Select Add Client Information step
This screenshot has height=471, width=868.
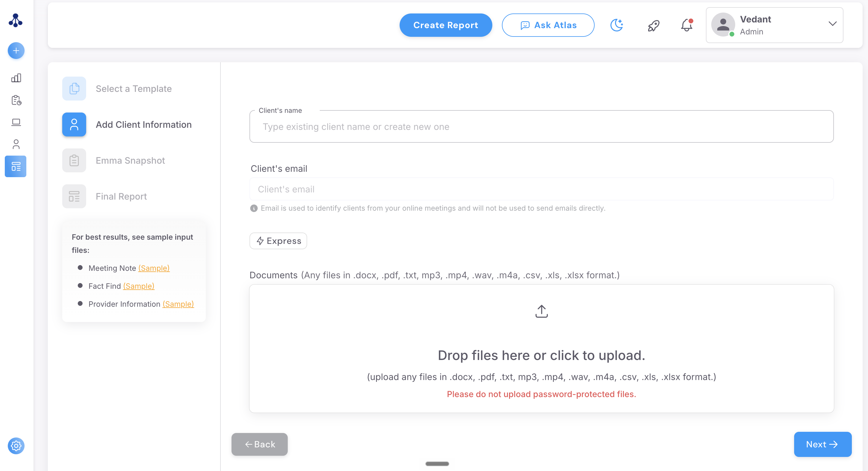pos(144,124)
